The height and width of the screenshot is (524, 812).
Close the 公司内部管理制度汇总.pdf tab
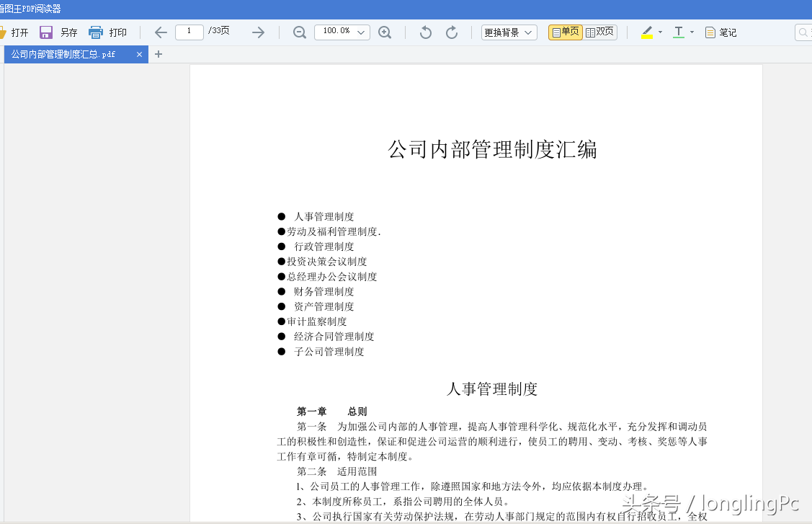coord(139,55)
